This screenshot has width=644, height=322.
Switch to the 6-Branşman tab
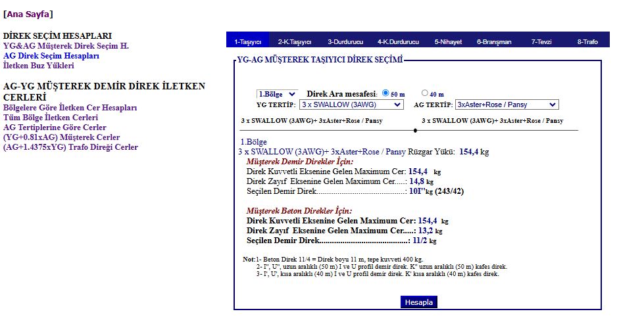[494, 42]
